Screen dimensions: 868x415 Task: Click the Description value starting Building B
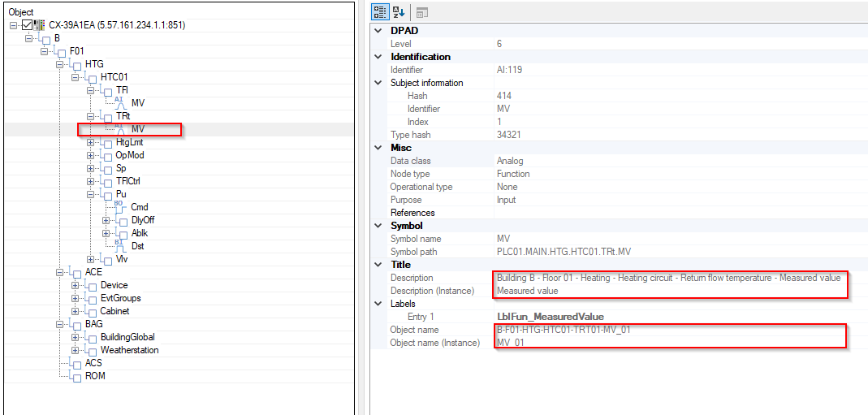pos(669,277)
